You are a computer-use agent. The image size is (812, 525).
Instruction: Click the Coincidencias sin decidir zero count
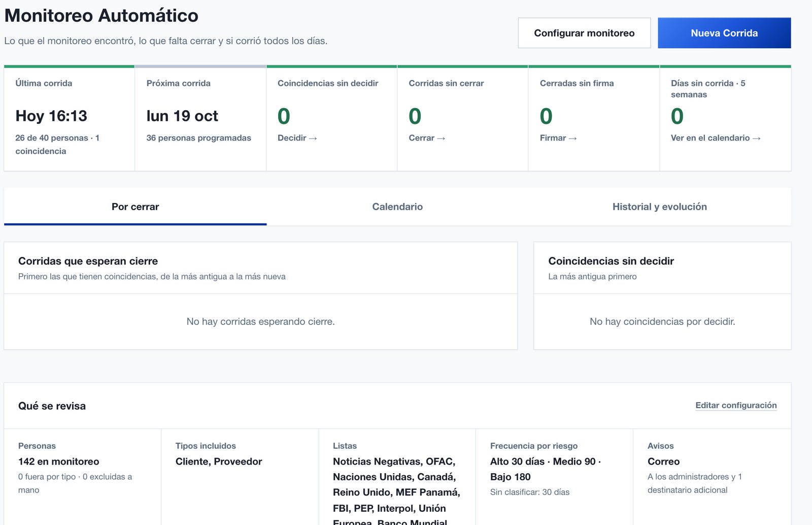point(284,116)
